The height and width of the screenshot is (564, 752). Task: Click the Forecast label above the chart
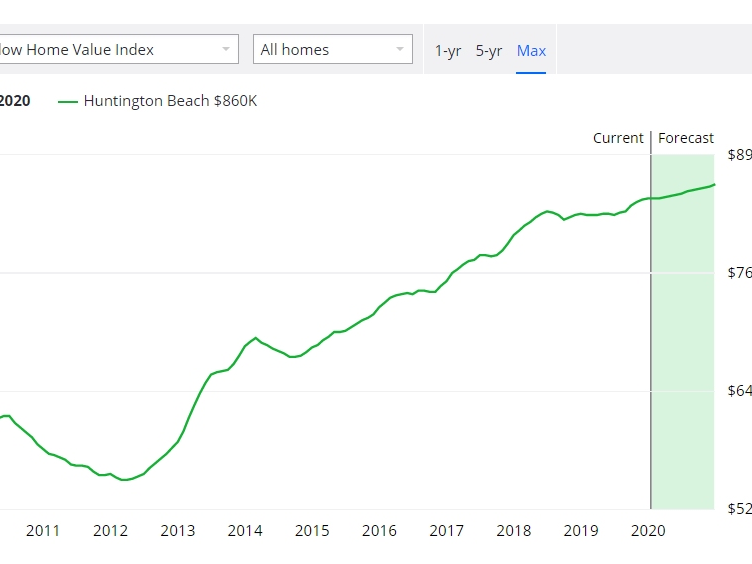click(686, 138)
